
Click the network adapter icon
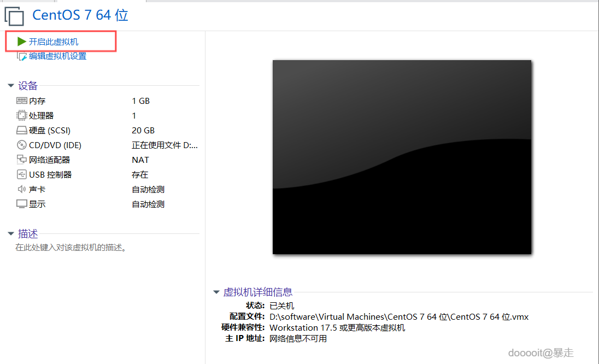point(22,160)
